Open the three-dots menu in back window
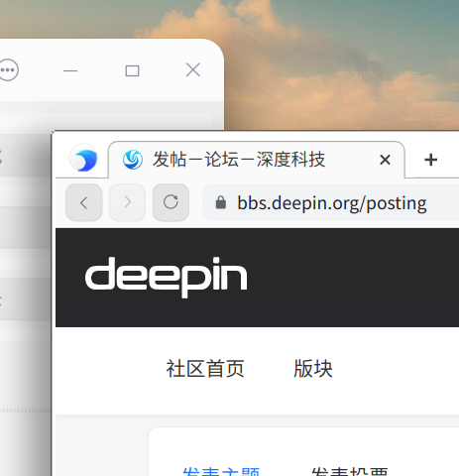This screenshot has height=476, width=459. pos(8,70)
